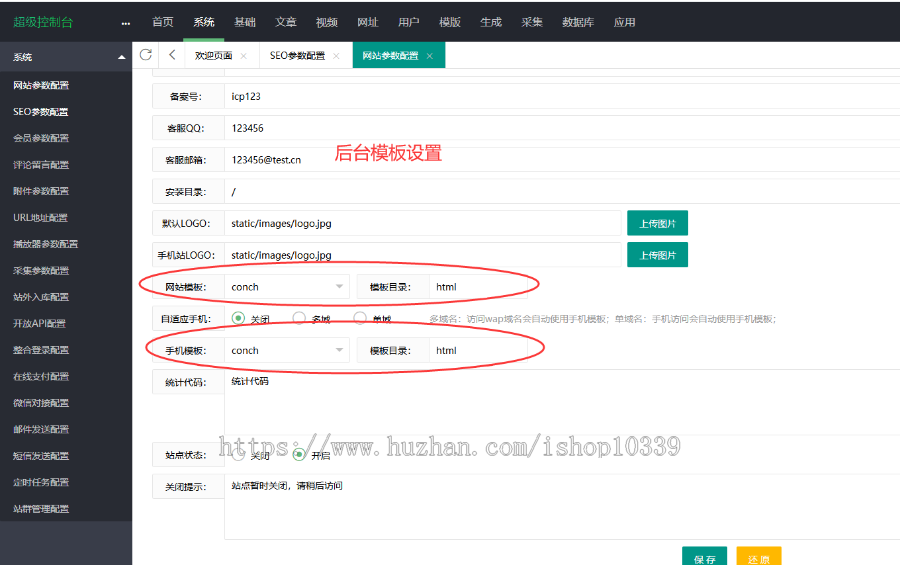Click the 默认LOGO path input
The image size is (900, 565).
[422, 223]
